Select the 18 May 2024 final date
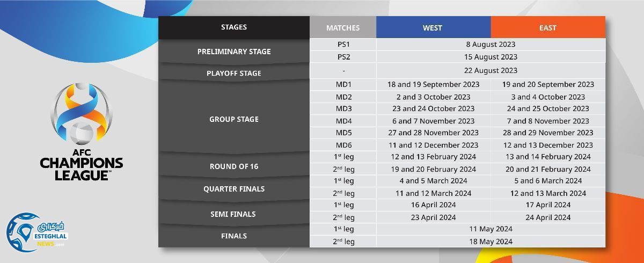Viewport: 644px width, 263px height. point(491,242)
